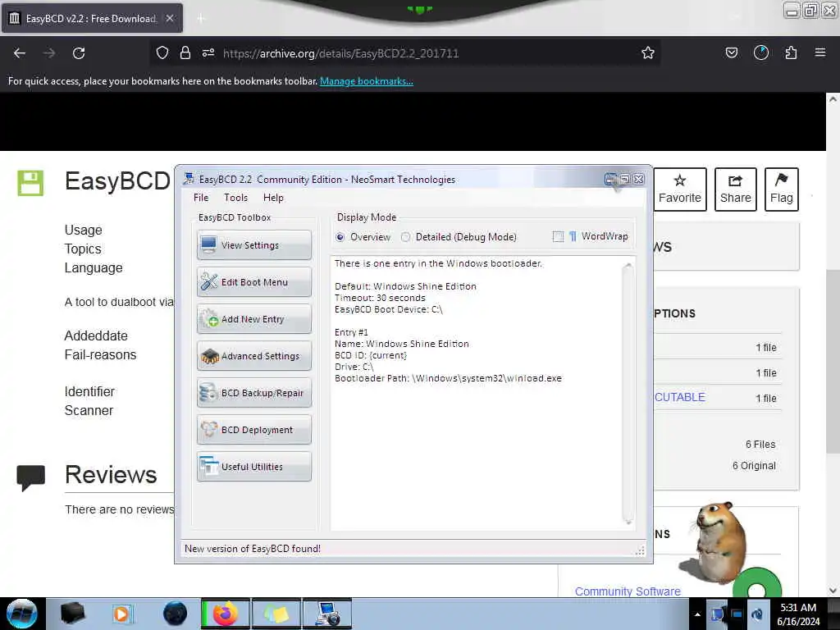Open the Community Software link
This screenshot has width=840, height=630.
(x=628, y=591)
